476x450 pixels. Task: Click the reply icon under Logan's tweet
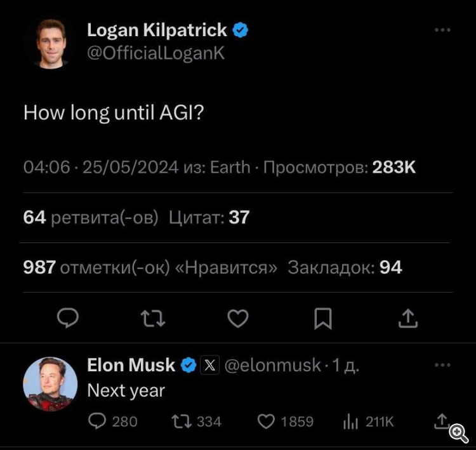[68, 318]
